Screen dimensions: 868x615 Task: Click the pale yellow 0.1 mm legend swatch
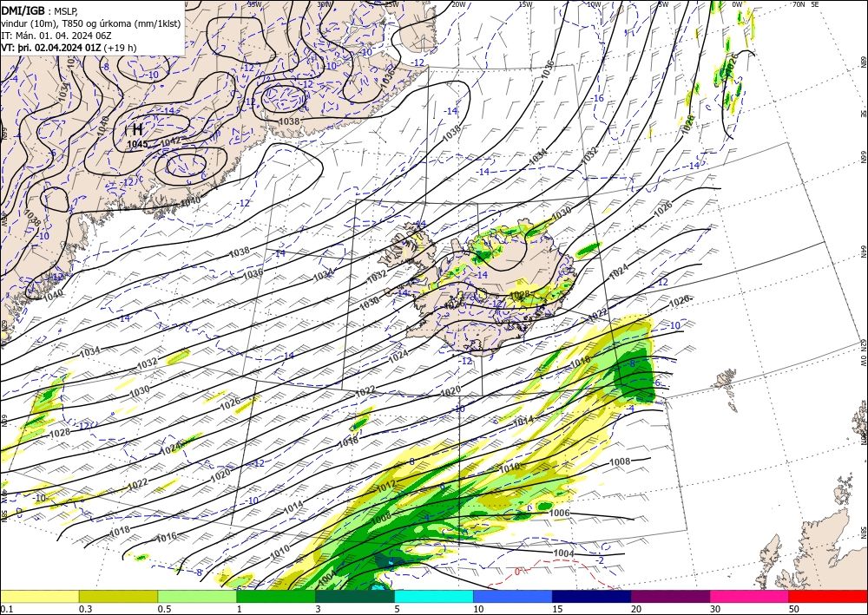[x=39, y=596]
